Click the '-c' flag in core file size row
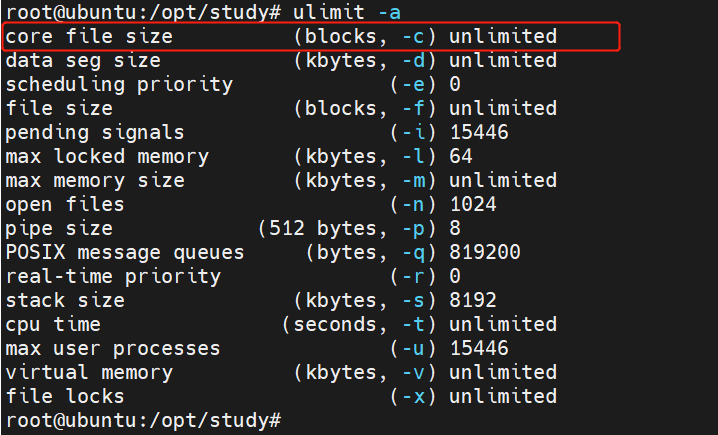 [x=413, y=36]
